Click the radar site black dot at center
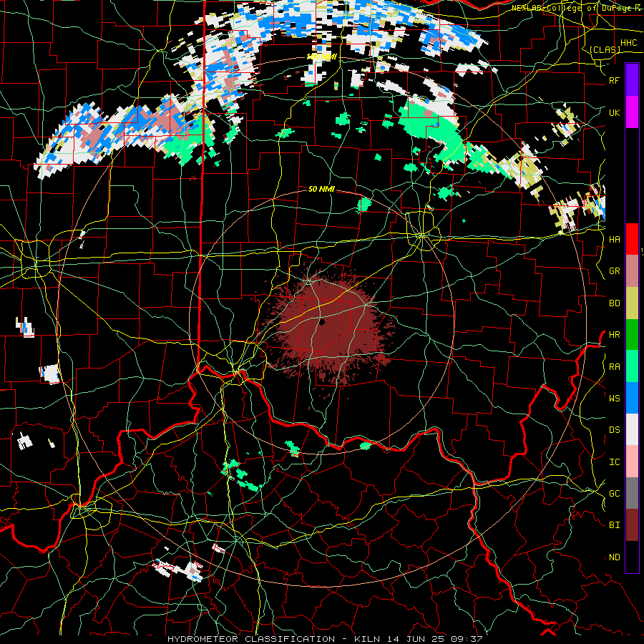The width and height of the screenshot is (644, 644). [323, 323]
